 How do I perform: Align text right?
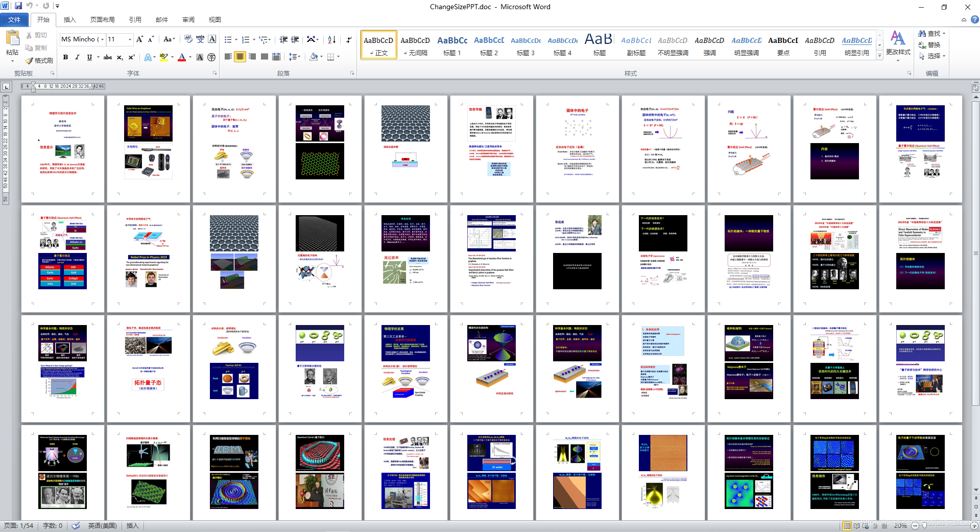click(x=252, y=57)
